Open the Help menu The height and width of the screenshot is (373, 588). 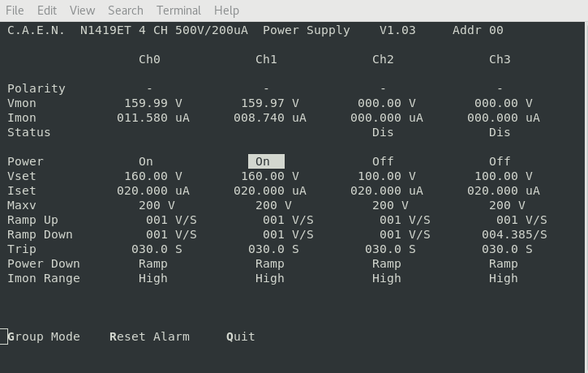click(x=226, y=11)
